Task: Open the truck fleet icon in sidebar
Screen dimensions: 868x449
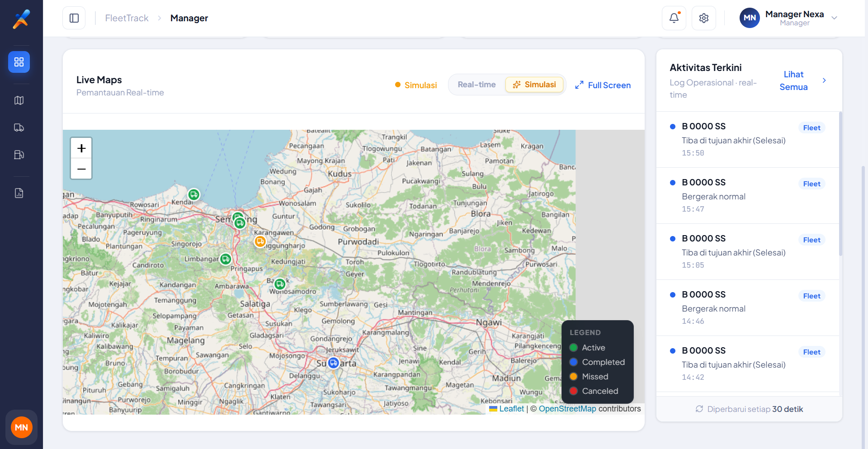Action: click(19, 128)
